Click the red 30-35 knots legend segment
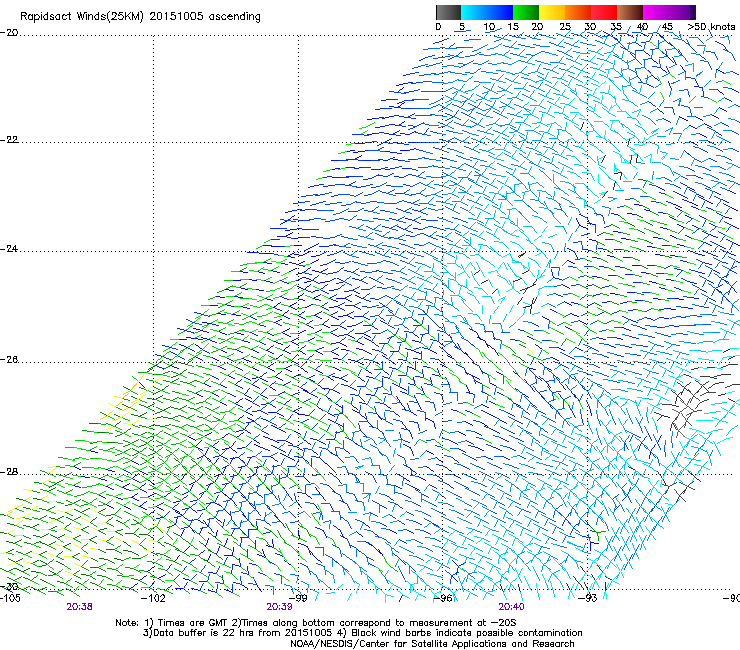Screen dimensions: 740x650 (x=604, y=12)
